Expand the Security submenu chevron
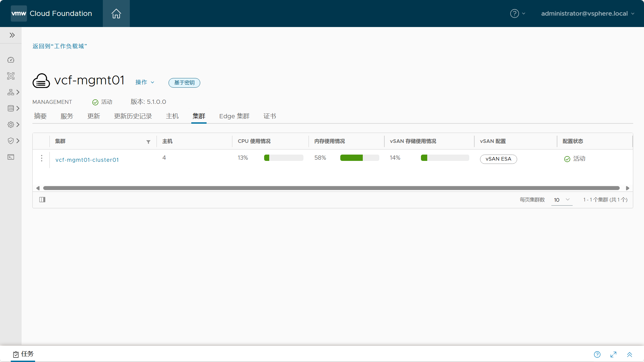The width and height of the screenshot is (644, 362). click(x=18, y=141)
